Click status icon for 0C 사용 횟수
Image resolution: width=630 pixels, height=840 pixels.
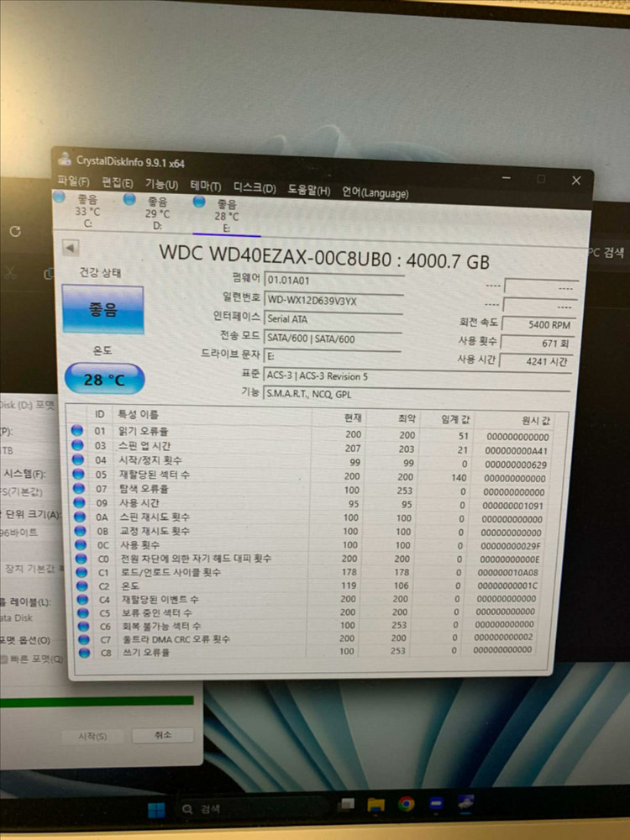(x=81, y=544)
